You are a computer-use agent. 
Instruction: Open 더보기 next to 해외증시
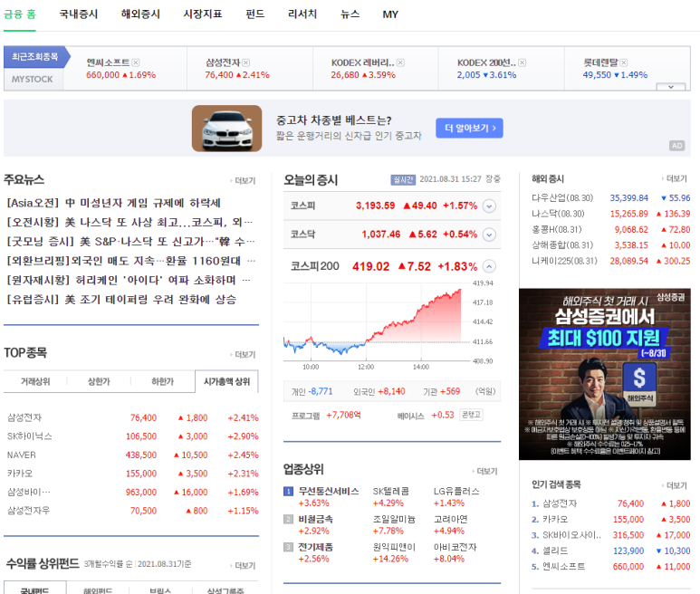pyautogui.click(x=675, y=178)
